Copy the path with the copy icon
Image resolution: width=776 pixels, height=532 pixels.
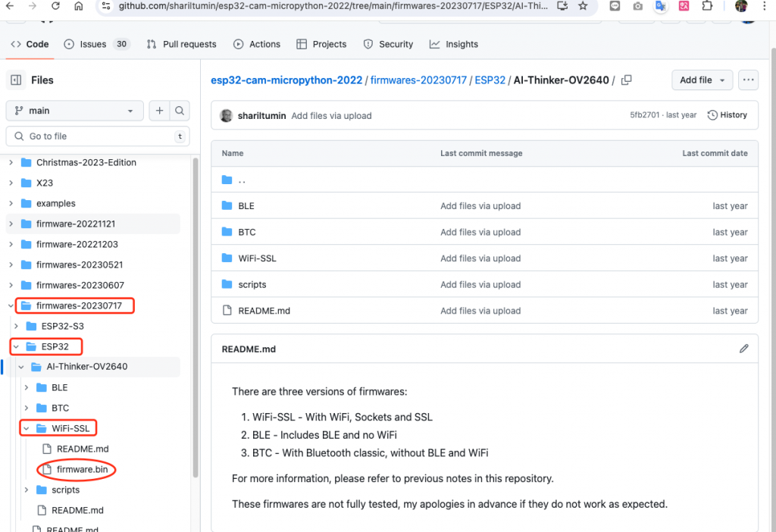(627, 80)
